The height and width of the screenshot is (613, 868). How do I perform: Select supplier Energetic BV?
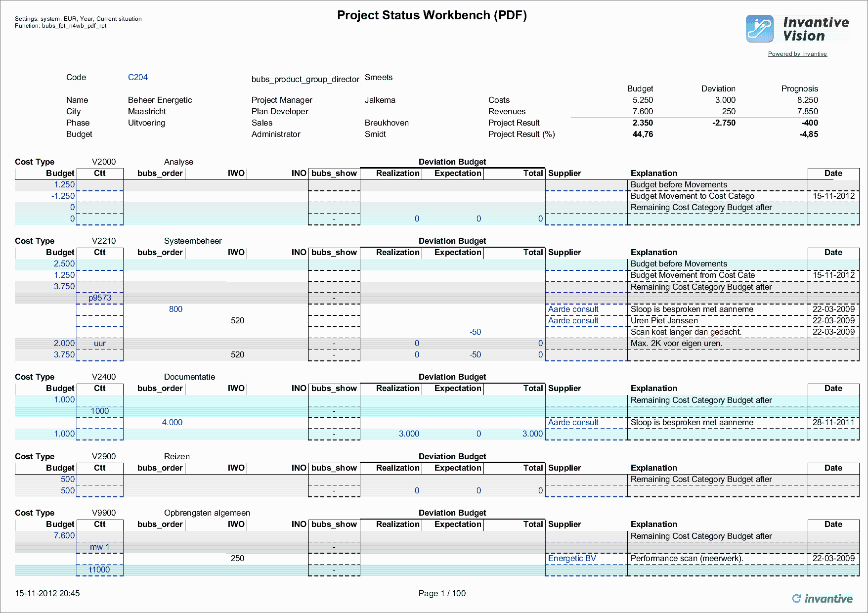click(571, 558)
